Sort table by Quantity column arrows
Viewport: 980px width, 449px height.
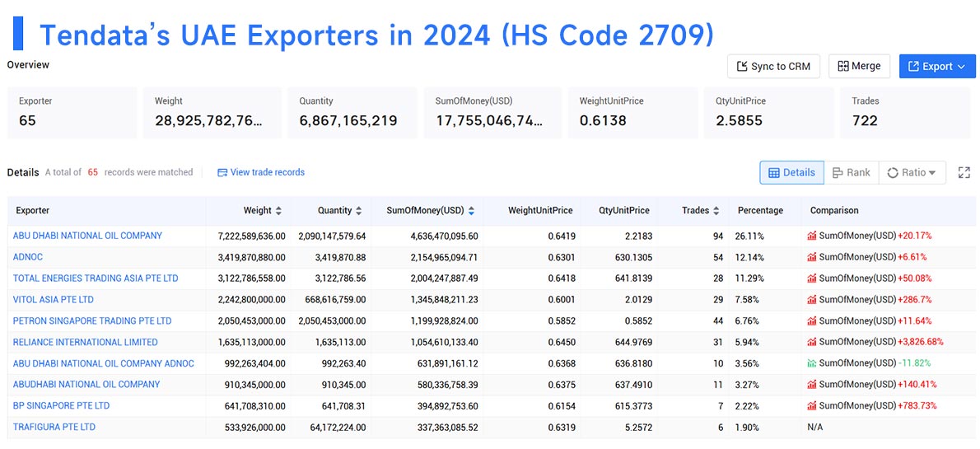(x=359, y=211)
